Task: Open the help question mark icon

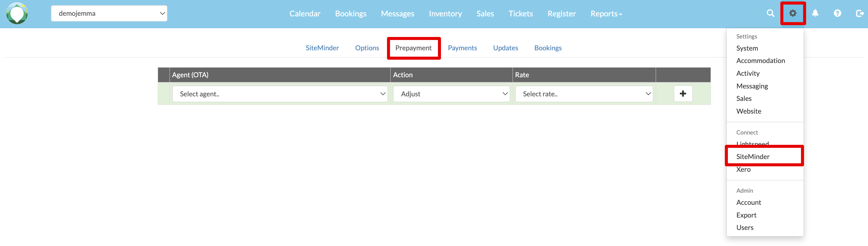Action: click(x=837, y=13)
